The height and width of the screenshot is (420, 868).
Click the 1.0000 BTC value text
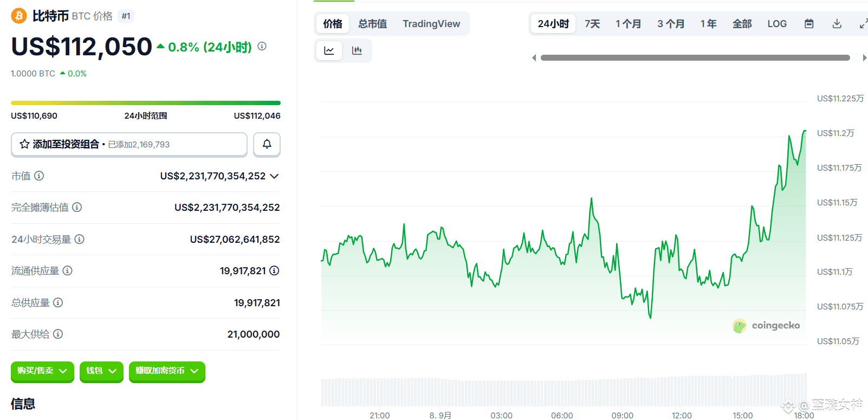(33, 73)
